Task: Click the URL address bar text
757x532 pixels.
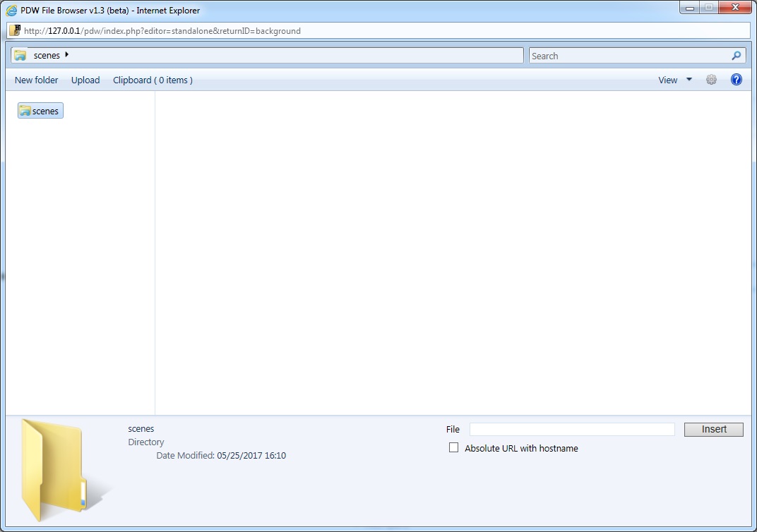Action: [x=162, y=31]
